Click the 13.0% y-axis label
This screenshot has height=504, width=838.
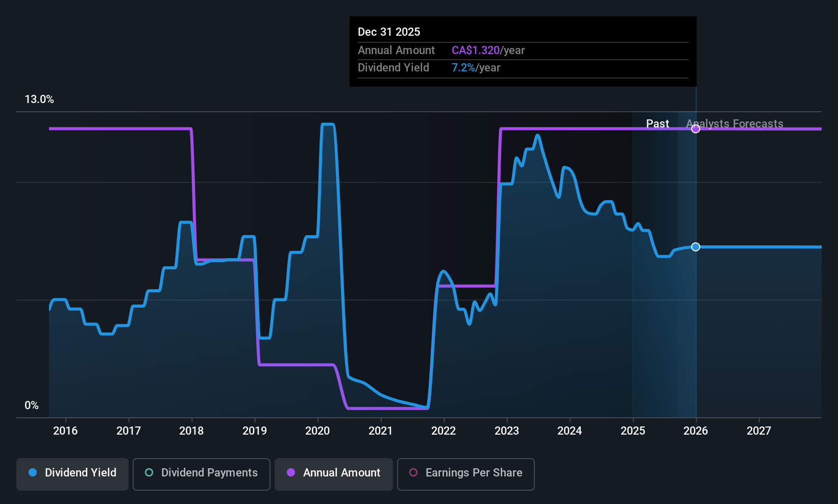39,99
